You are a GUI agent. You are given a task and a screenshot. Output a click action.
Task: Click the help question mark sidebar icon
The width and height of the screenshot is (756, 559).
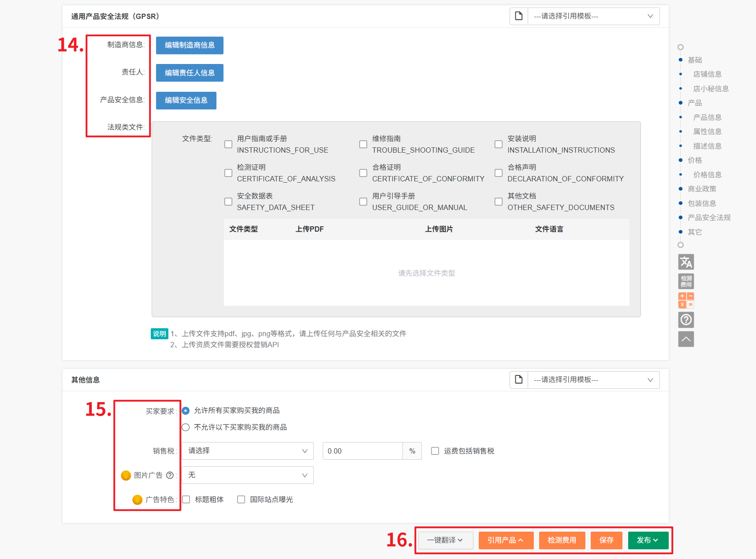686,320
